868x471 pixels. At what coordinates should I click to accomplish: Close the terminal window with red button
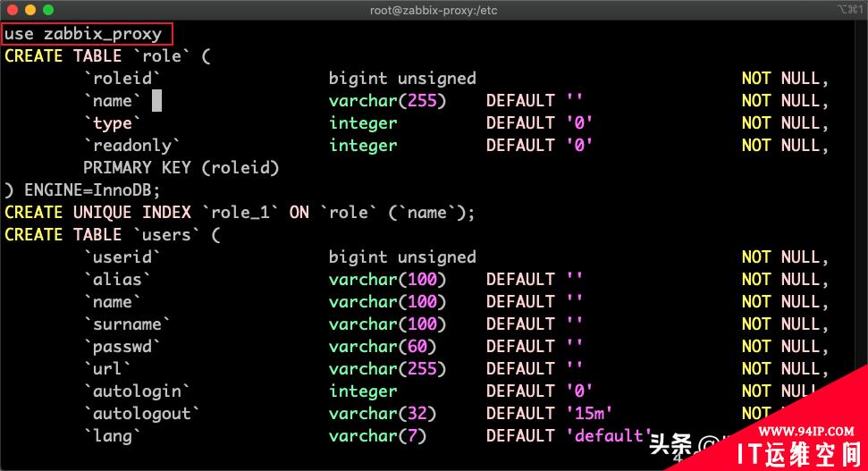point(13,10)
